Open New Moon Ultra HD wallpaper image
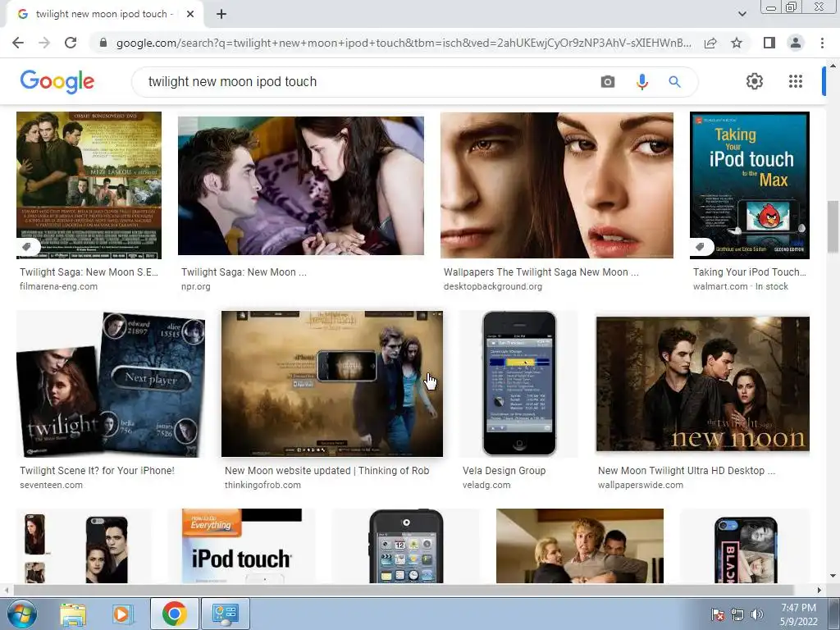The width and height of the screenshot is (840, 630). (703, 384)
